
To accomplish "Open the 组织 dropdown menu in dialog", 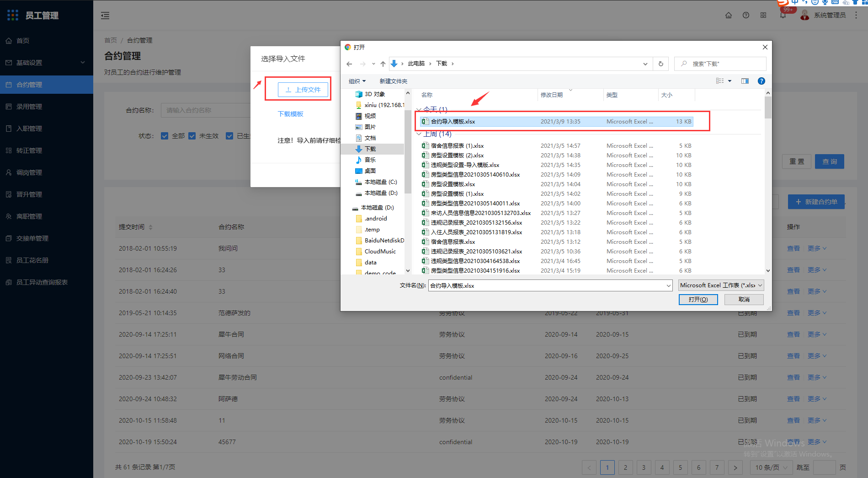I will [x=357, y=81].
